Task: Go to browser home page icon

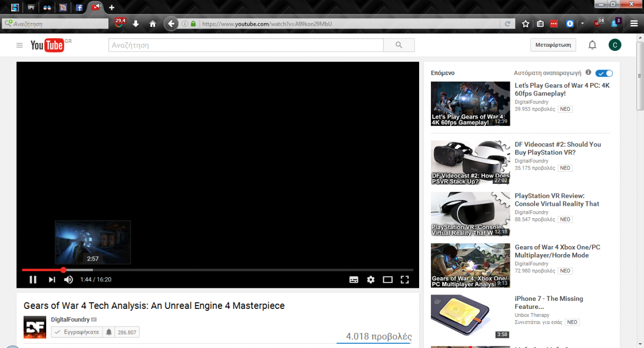Action: pos(152,24)
